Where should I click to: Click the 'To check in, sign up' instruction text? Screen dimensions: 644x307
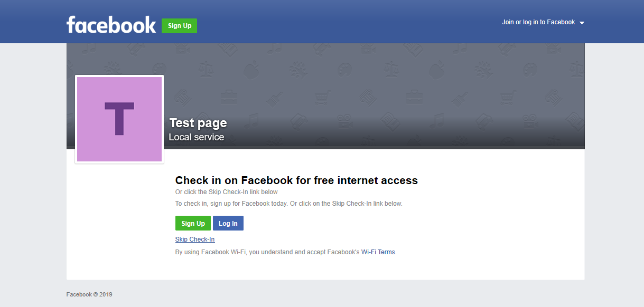(288, 204)
